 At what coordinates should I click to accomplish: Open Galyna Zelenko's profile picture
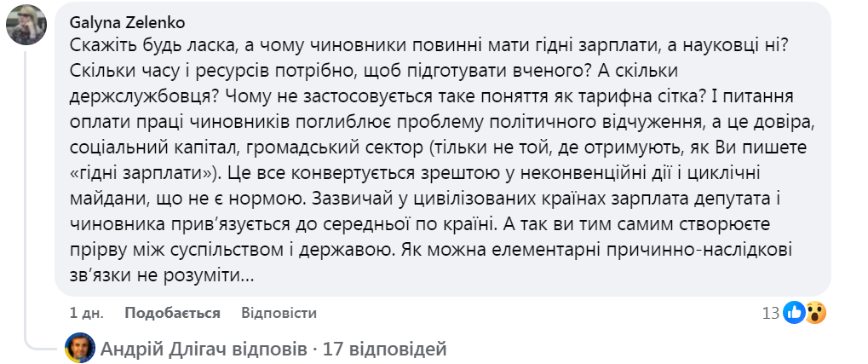[x=26, y=25]
